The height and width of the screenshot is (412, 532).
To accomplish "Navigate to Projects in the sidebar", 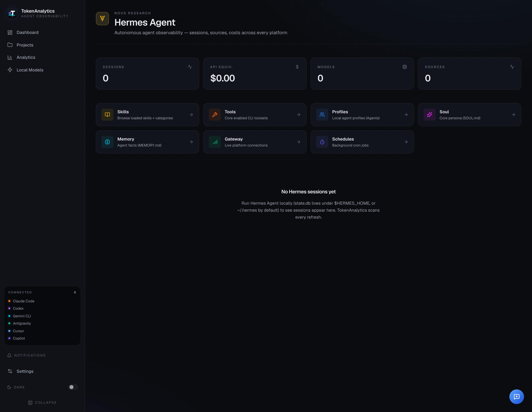I will click(x=25, y=45).
